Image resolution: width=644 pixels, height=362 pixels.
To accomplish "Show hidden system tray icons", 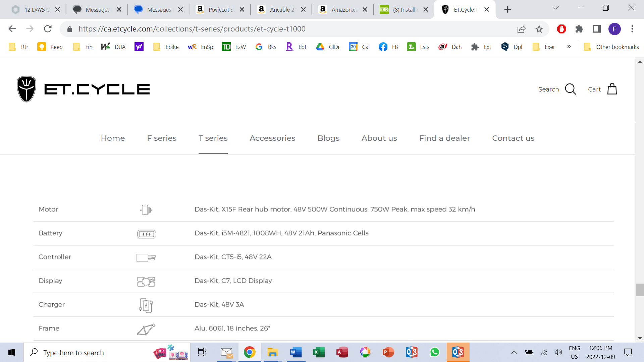I will (514, 352).
